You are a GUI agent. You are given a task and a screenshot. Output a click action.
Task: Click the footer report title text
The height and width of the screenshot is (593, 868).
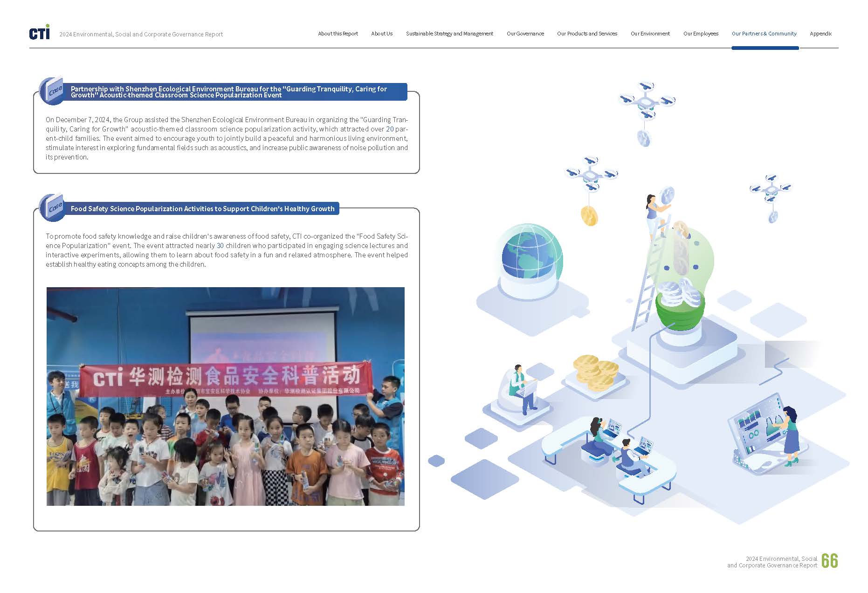coord(772,562)
